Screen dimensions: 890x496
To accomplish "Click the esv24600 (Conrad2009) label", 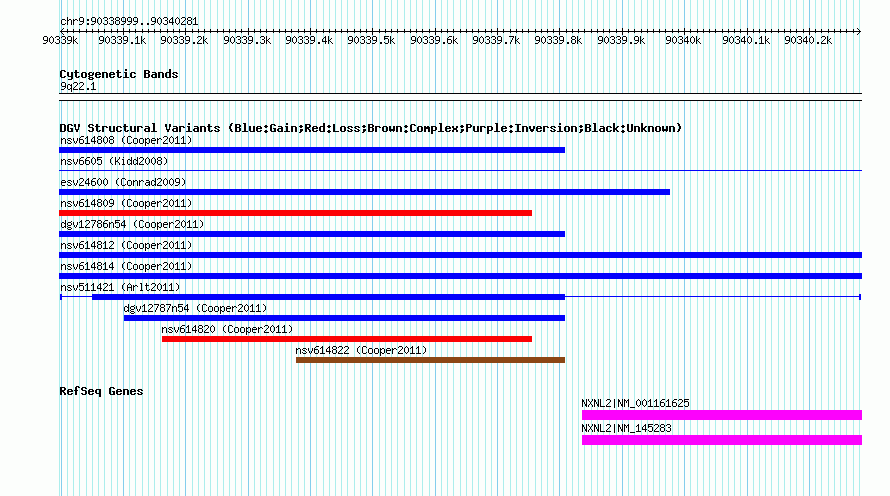I will pos(123,182).
